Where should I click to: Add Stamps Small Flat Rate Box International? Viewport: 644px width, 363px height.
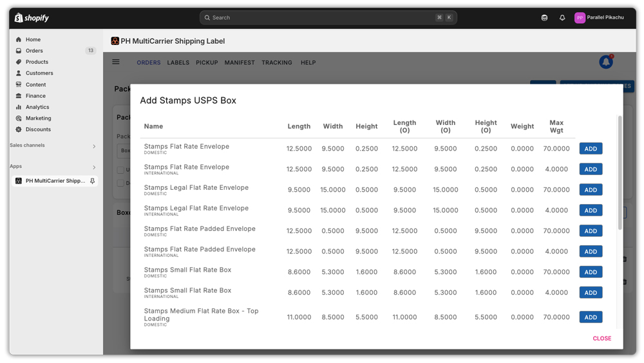coord(591,292)
